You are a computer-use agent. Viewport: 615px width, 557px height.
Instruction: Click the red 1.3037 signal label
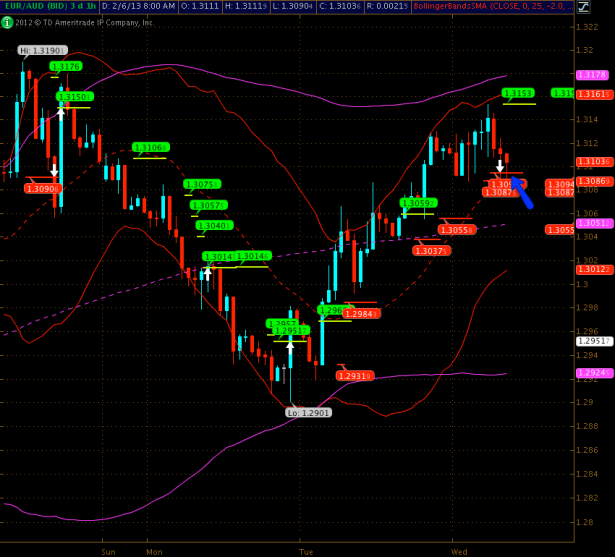(x=431, y=251)
